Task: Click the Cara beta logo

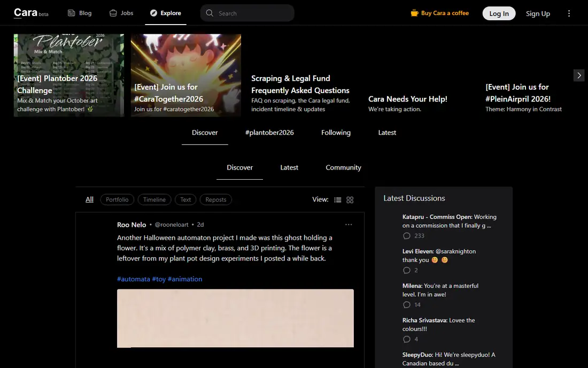Action: click(31, 13)
